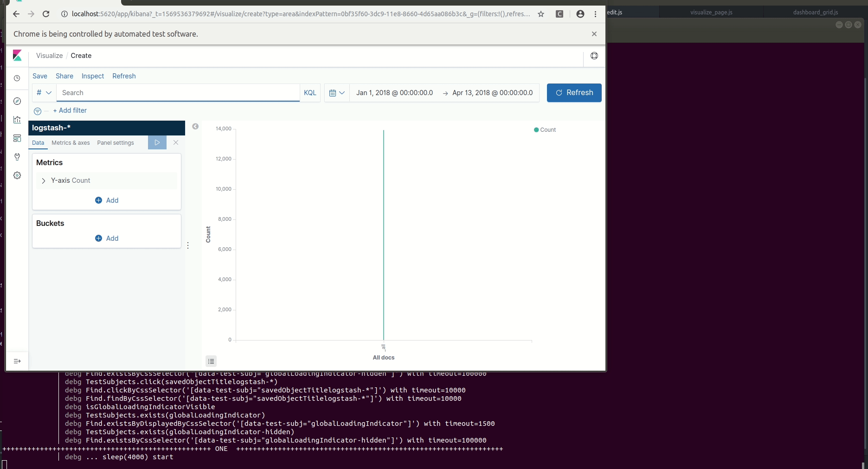Screen dimensions: 868x469
Task: Click the Count legend label
Action: click(548, 130)
